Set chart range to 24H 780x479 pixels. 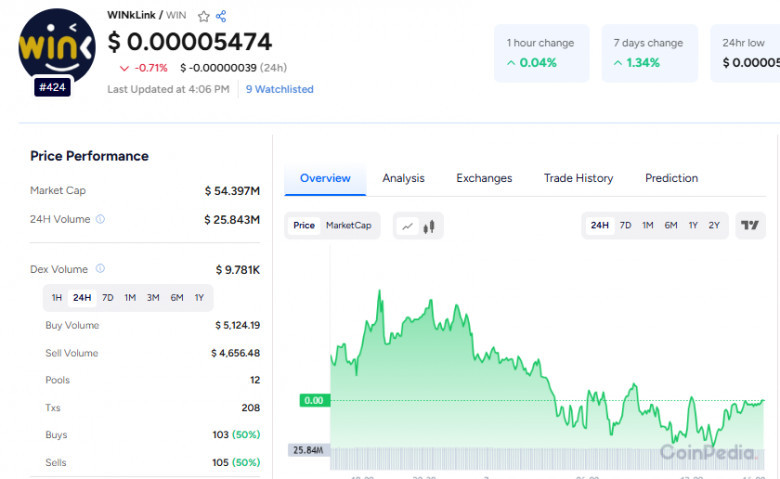[600, 225]
